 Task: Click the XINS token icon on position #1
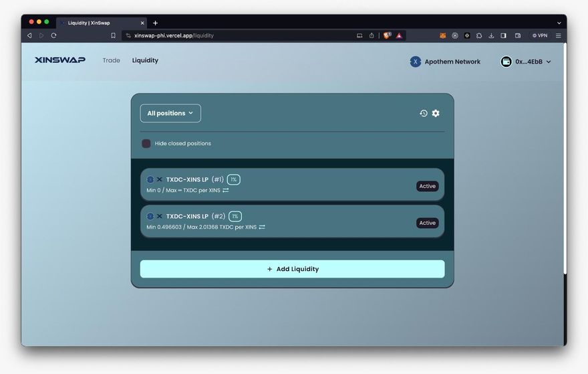click(x=160, y=179)
